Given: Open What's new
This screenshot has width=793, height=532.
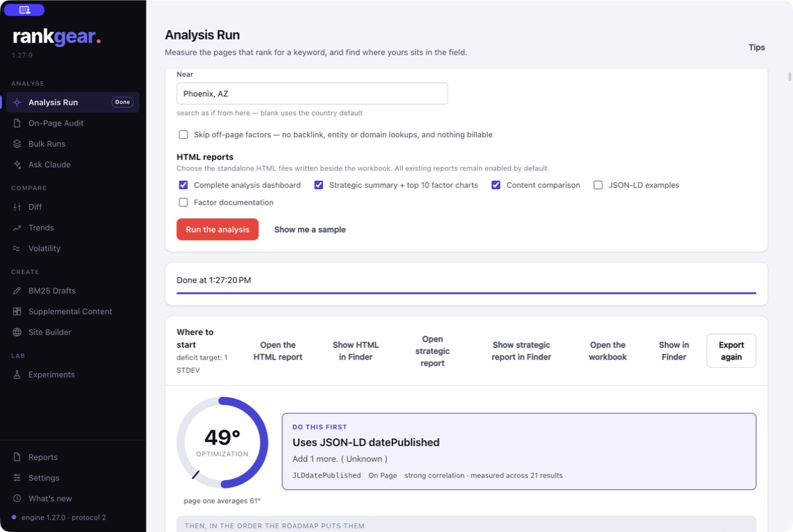Looking at the screenshot, I should coord(73,498).
